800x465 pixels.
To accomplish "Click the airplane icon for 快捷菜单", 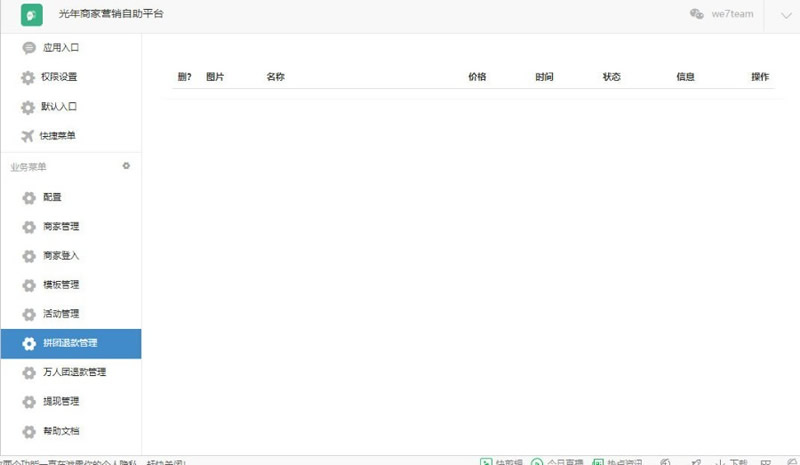I will (28, 136).
